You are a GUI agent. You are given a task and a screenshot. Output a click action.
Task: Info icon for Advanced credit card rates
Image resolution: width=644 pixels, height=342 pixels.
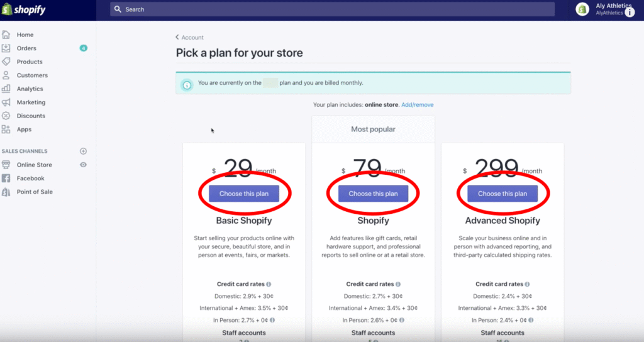(527, 284)
